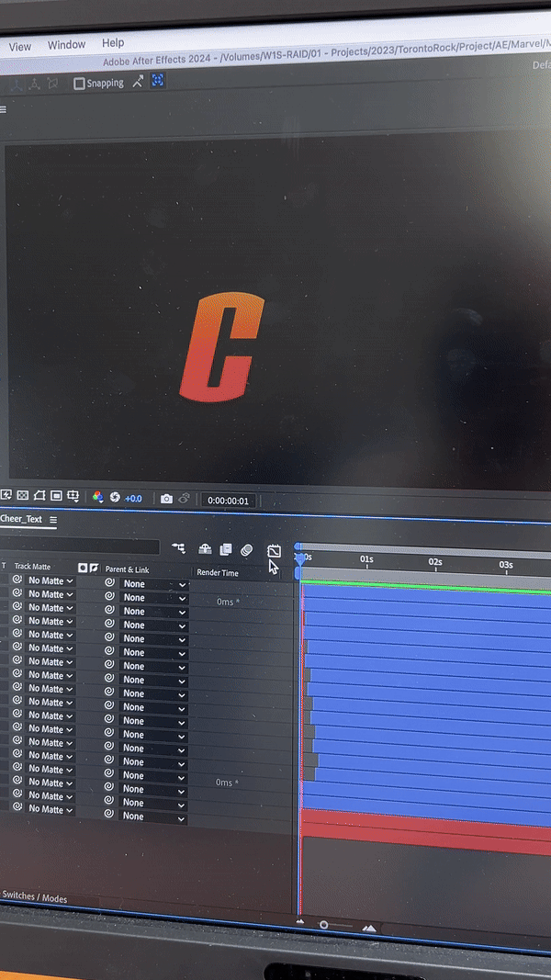Image resolution: width=551 pixels, height=980 pixels.
Task: Click the Parent & Link column header
Action: point(127,569)
